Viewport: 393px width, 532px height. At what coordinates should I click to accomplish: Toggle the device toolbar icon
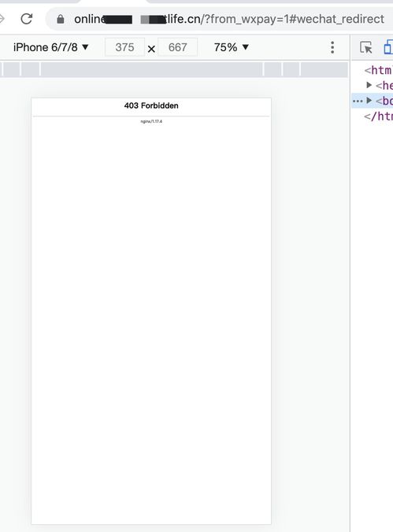pos(388,47)
